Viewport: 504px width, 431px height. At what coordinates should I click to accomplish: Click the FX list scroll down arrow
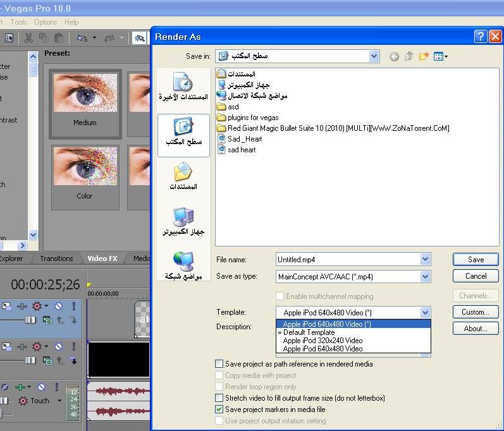coord(33,234)
